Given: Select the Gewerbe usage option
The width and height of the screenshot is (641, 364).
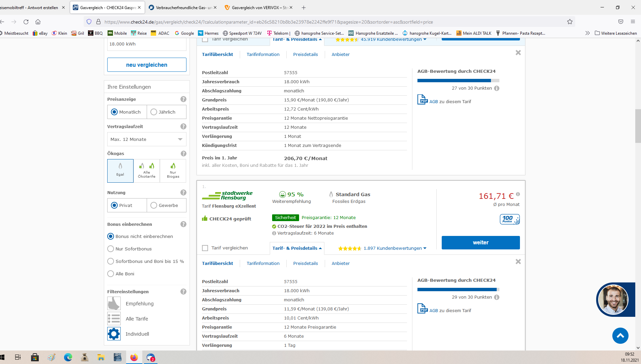Looking at the screenshot, I should coord(167,205).
